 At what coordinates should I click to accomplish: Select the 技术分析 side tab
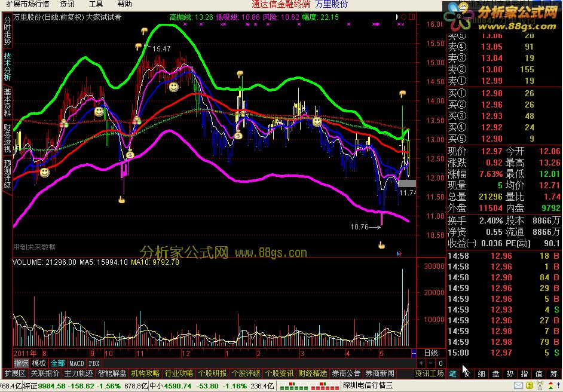click(7, 67)
